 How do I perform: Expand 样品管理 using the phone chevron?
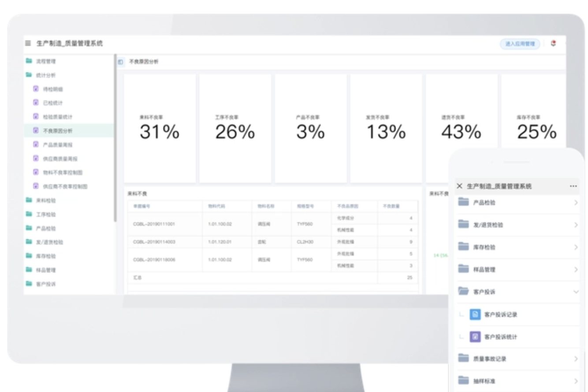coord(576,269)
